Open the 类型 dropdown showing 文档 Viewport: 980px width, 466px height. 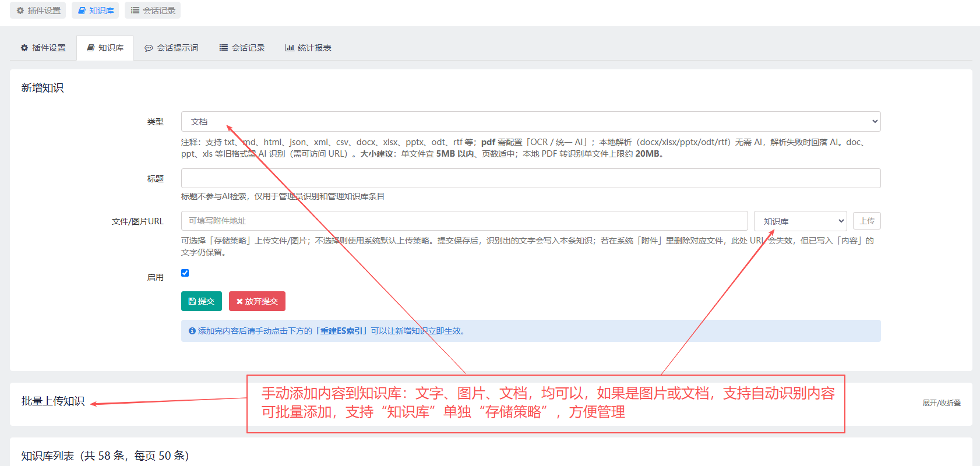click(x=531, y=121)
